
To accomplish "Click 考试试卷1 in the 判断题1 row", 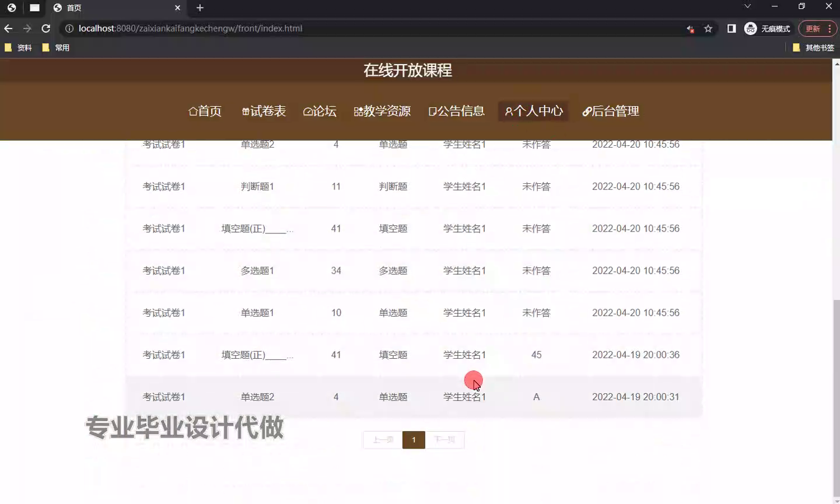I will 164,187.
